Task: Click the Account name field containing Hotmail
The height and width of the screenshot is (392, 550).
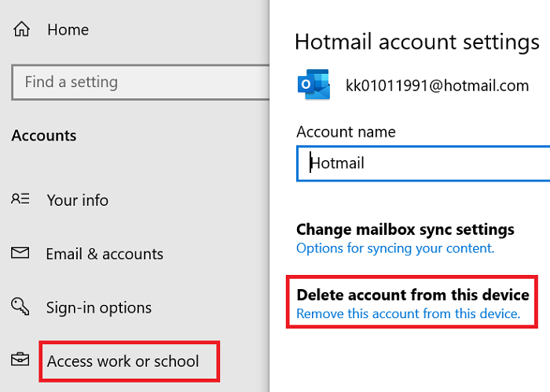Action: [423, 163]
